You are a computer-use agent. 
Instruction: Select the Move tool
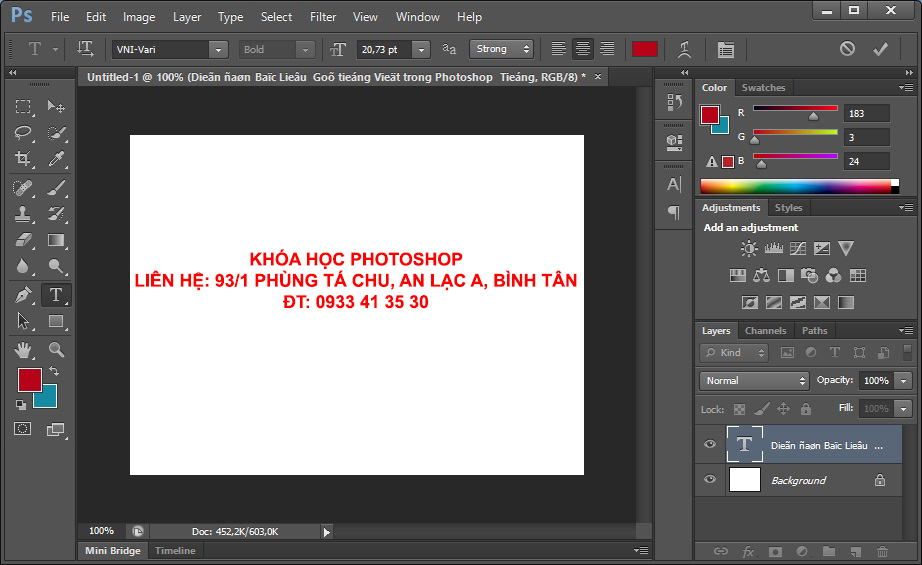[56, 106]
